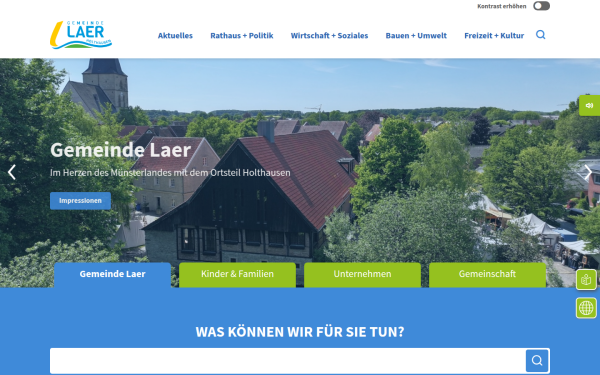Expand the Wirtschaft + Soziales menu
Screen dimensions: 600x375
click(329, 36)
